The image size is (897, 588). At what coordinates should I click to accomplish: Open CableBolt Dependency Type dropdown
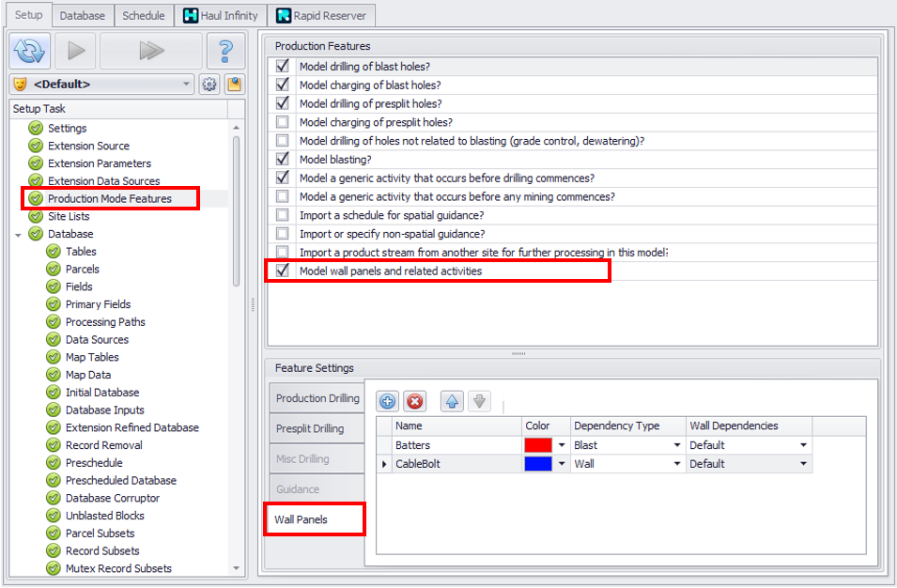(677, 464)
